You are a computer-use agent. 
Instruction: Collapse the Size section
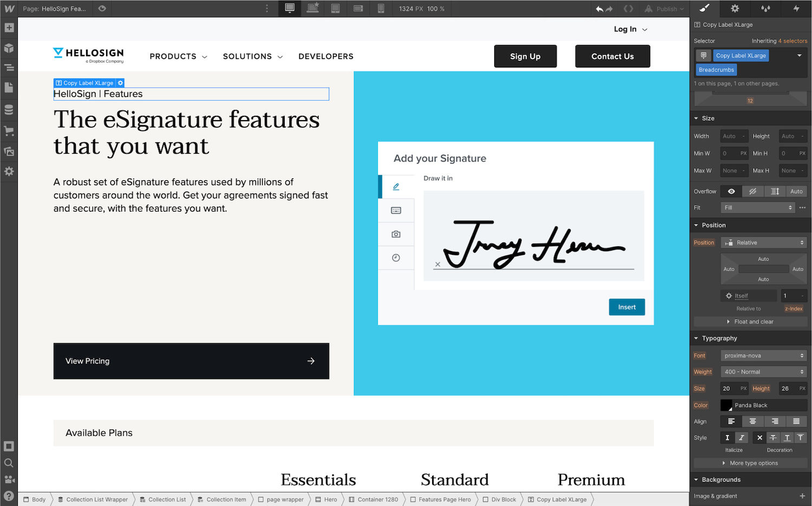pos(750,118)
